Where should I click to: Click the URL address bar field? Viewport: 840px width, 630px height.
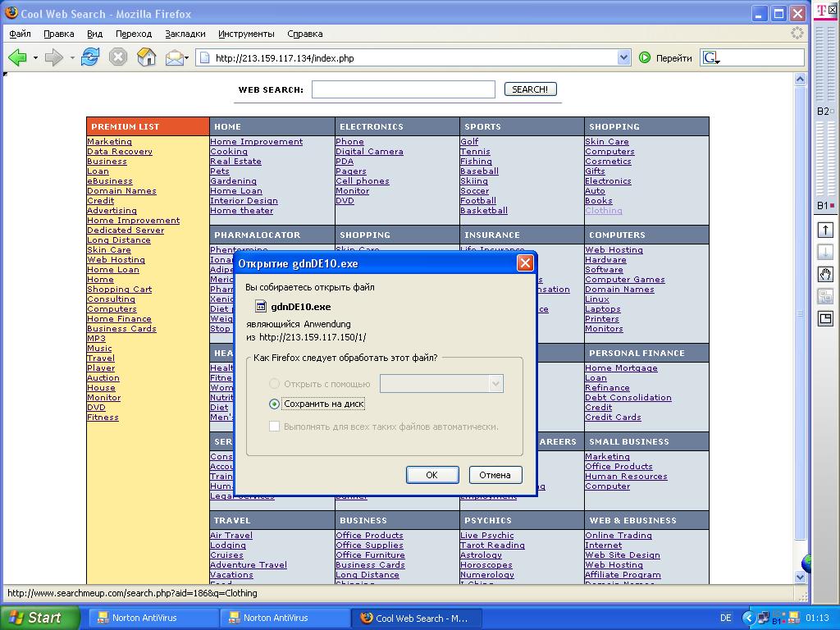coord(413,58)
